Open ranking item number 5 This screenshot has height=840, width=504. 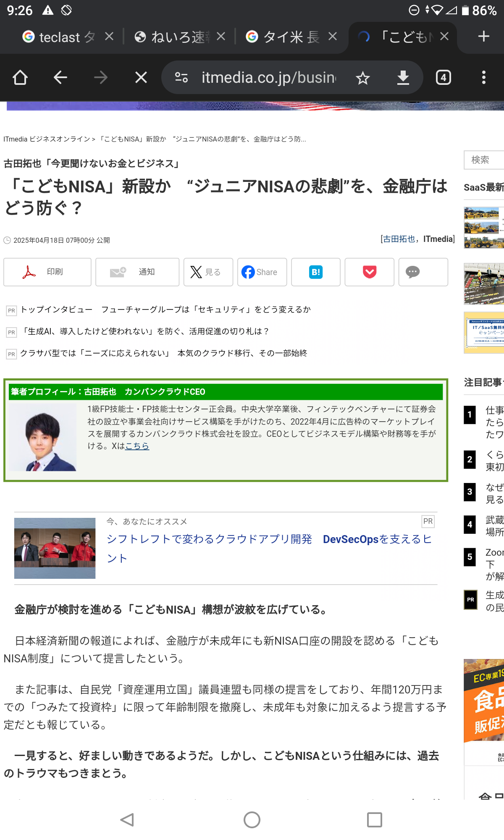click(x=484, y=564)
